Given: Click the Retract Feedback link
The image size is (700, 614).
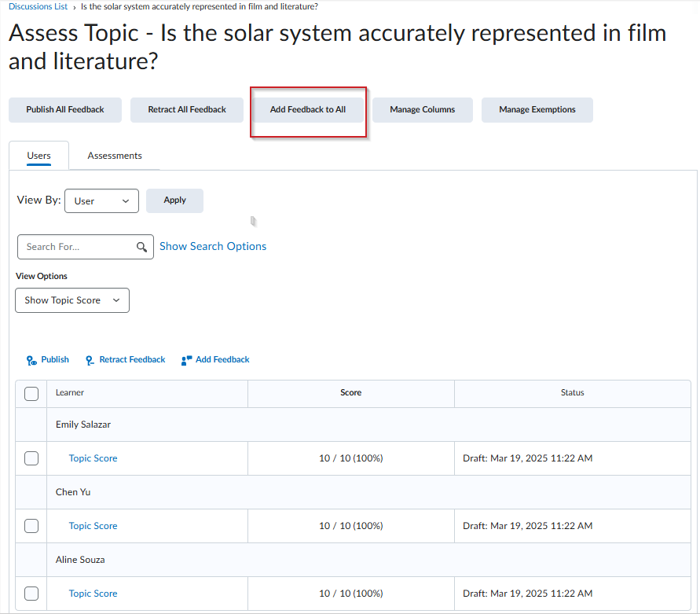Looking at the screenshot, I should [x=132, y=360].
